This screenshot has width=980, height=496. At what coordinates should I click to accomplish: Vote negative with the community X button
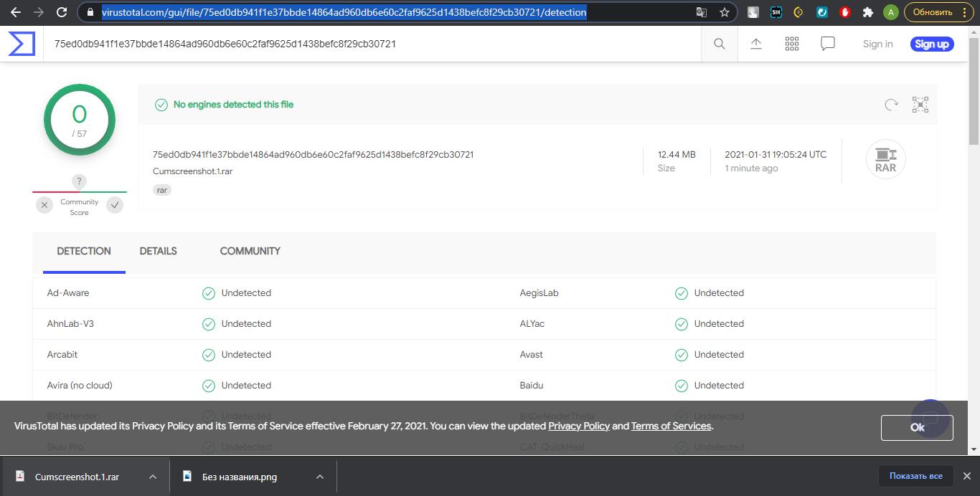click(x=44, y=205)
